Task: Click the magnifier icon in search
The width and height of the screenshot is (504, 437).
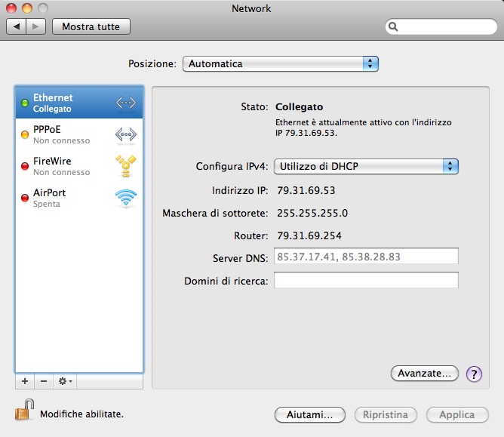Action: 393,26
